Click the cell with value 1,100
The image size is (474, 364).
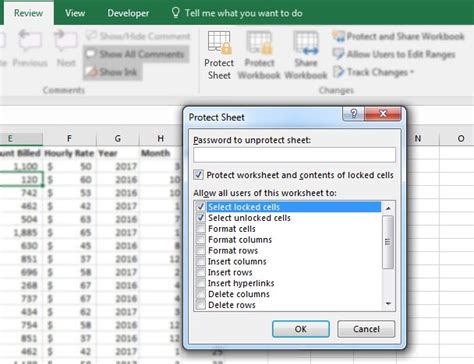point(21,166)
